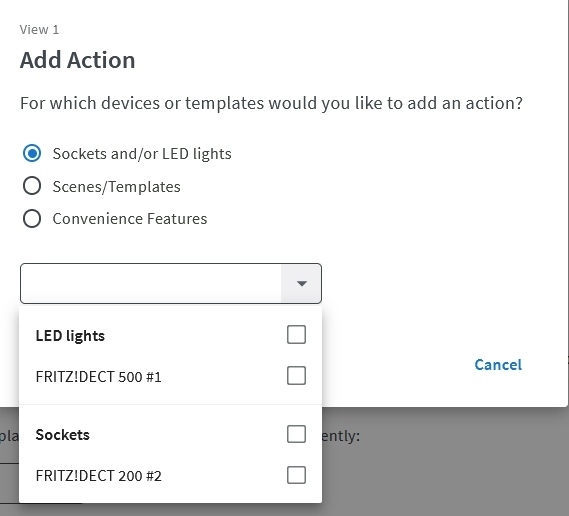Click inside the empty device combo box field
Screen dimensions: 569x516
click(151, 283)
